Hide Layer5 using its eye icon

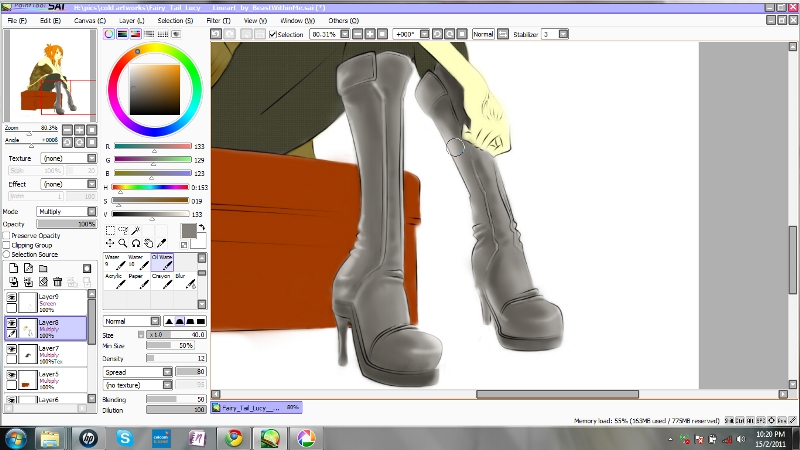[x=11, y=375]
